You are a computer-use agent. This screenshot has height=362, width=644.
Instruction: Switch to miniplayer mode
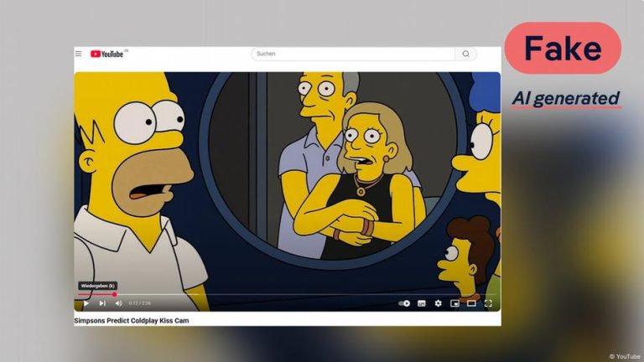pos(454,303)
